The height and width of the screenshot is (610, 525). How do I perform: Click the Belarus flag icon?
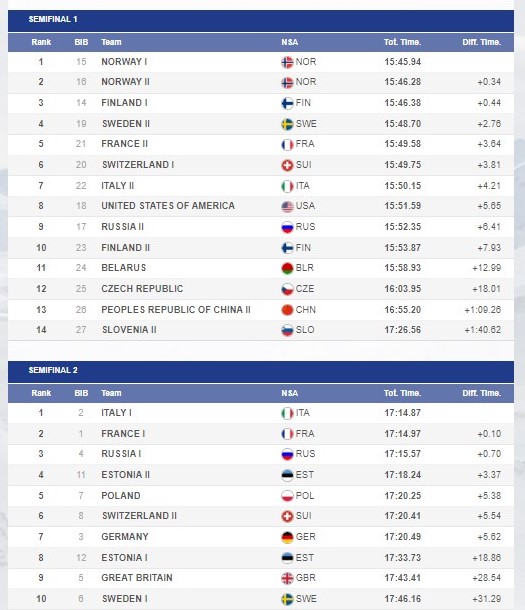(x=287, y=268)
